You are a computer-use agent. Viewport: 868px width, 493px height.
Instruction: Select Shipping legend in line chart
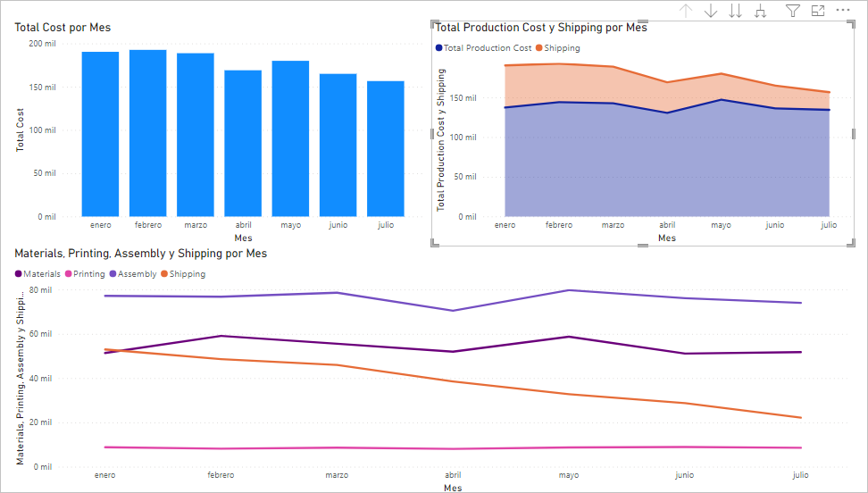point(183,274)
